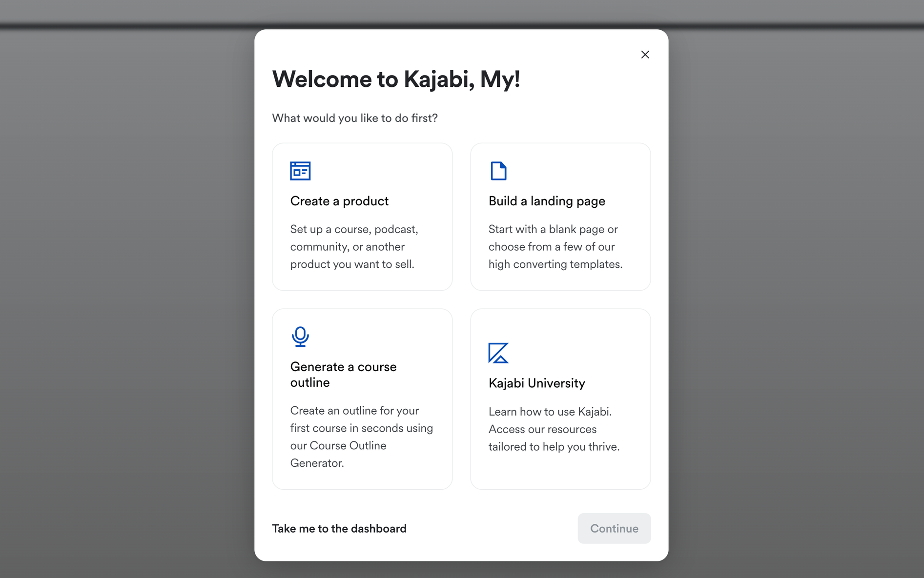The image size is (924, 578).
Task: Click description starting 'Set up a course, podcast'
Action: pos(354,247)
